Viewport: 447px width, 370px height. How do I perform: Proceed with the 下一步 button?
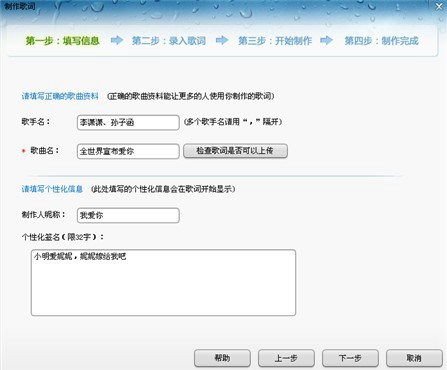tap(350, 358)
